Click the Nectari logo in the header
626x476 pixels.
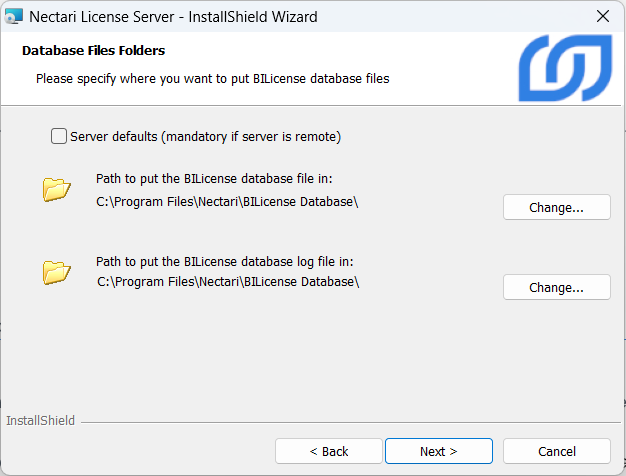564,69
